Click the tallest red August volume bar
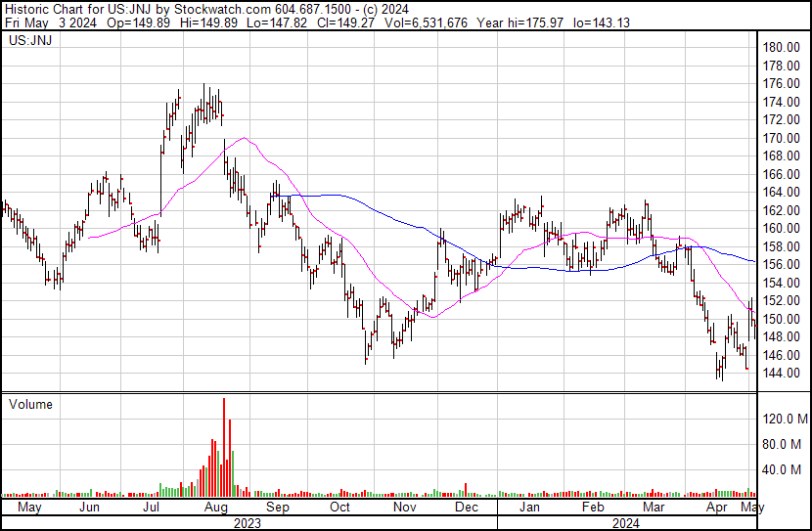The height and width of the screenshot is (531, 812). coord(224,447)
